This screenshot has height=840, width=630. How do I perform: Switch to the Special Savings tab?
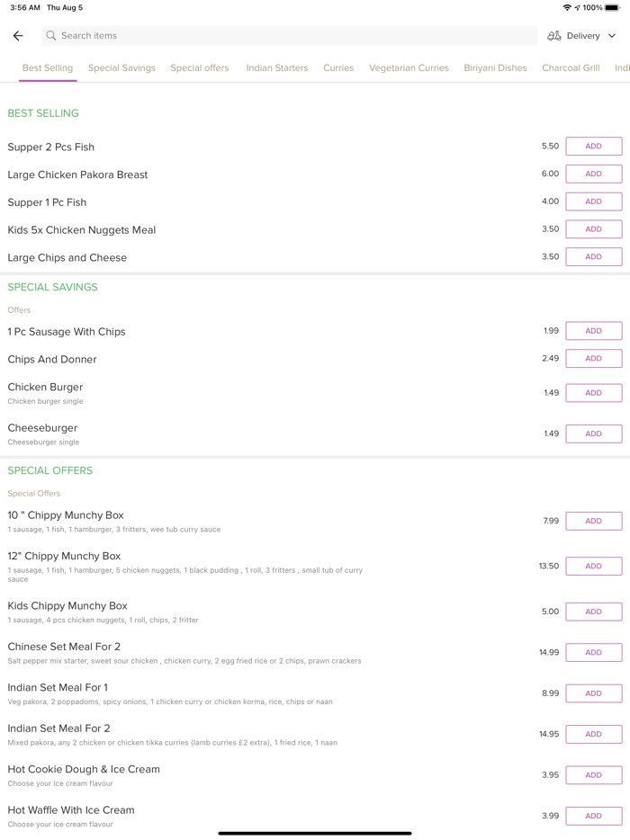point(121,67)
